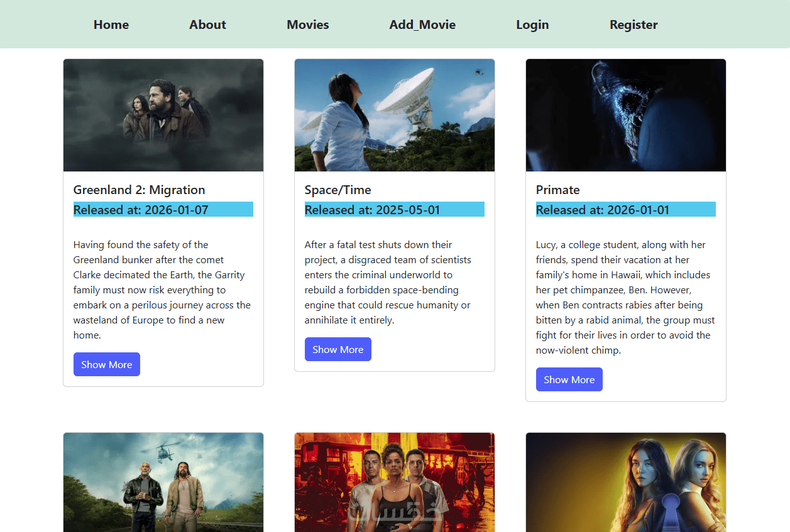
Task: Open the Login page link
Action: (532, 24)
